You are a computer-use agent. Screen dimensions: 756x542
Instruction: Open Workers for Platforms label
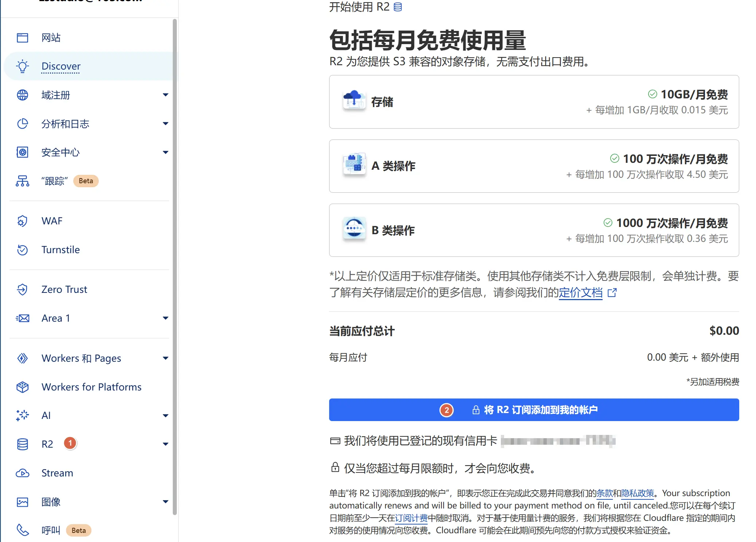[91, 387]
